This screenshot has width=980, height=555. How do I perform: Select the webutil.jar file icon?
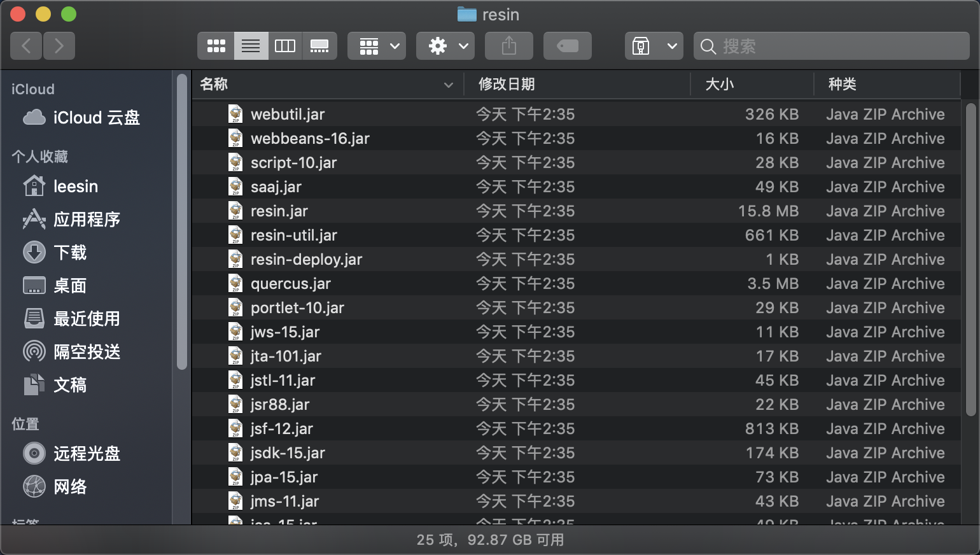coord(235,114)
